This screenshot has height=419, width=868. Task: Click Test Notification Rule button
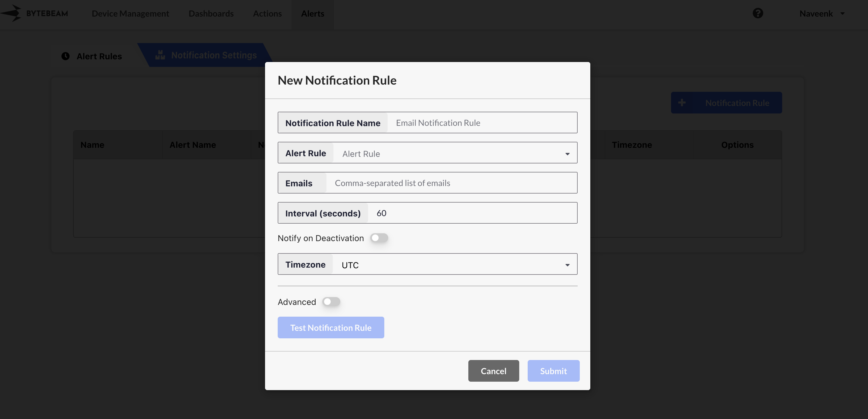coord(331,327)
